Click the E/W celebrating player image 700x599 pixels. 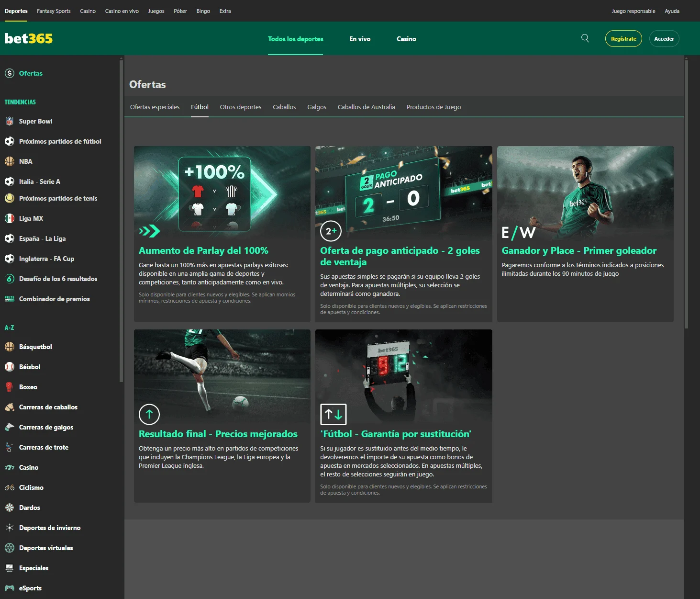[x=585, y=193]
